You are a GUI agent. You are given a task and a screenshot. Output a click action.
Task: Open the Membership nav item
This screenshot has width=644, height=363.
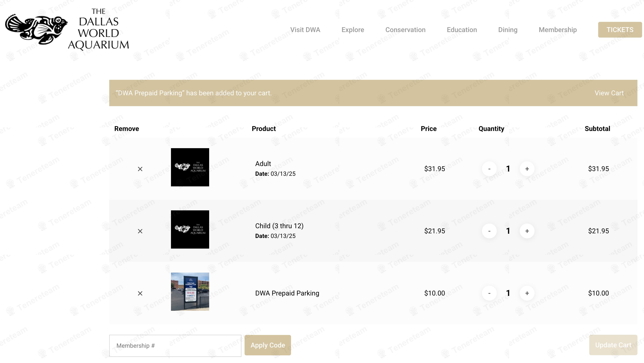(x=557, y=30)
